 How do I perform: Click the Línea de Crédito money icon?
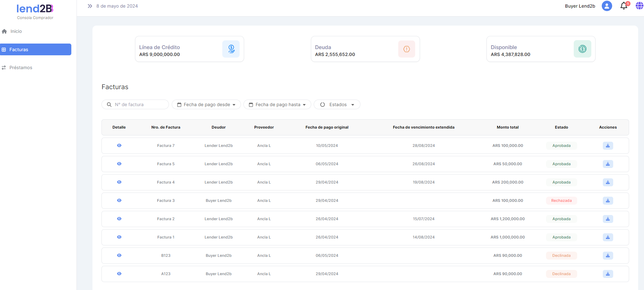point(231,49)
